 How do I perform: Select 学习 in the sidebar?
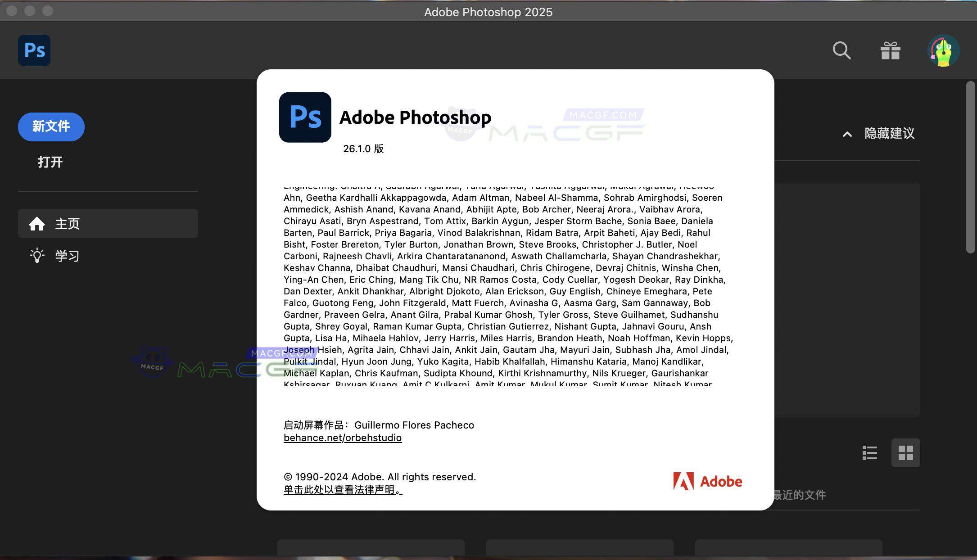pyautogui.click(x=67, y=256)
